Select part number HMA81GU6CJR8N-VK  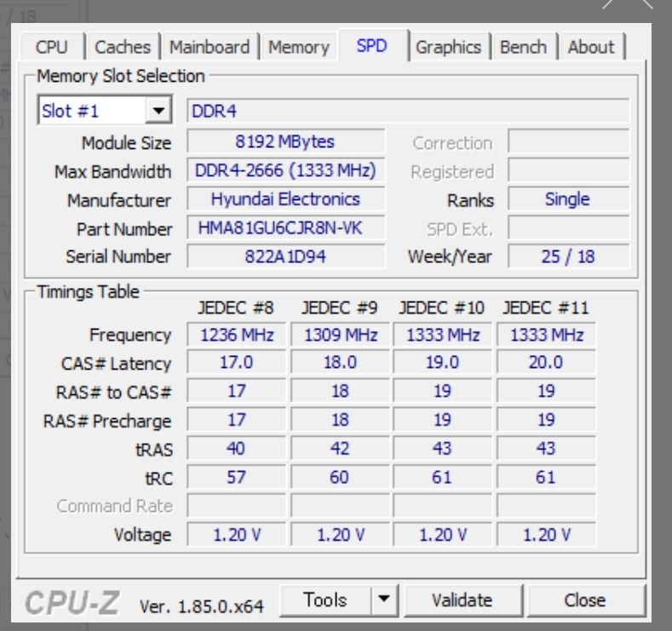[285, 227]
